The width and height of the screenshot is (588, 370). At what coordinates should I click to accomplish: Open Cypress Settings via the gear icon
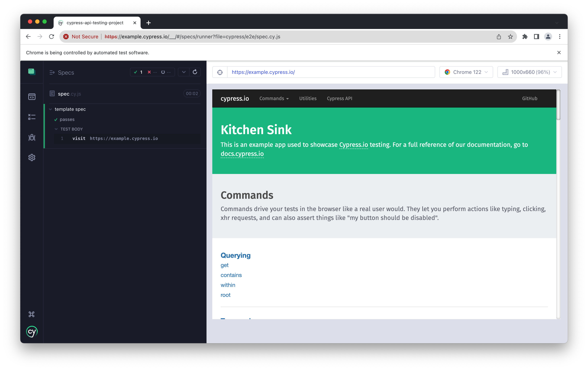(32, 157)
